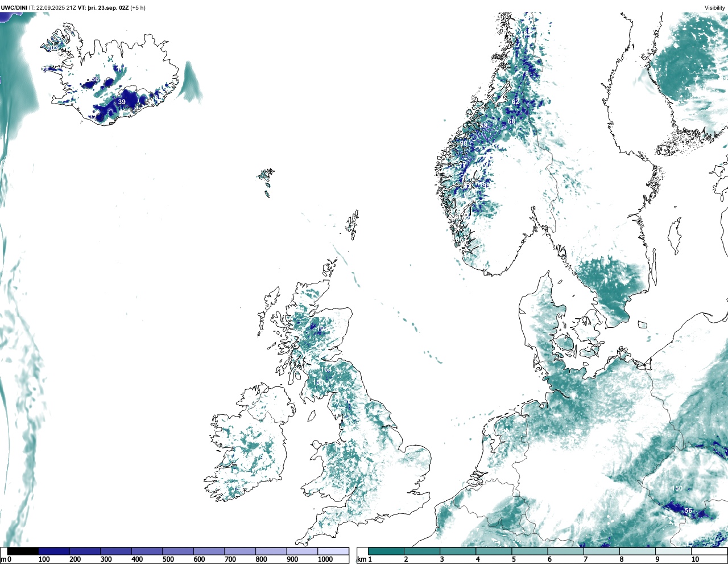Click the 600–700 m legend swatch
This screenshot has width=728, height=564.
click(209, 551)
